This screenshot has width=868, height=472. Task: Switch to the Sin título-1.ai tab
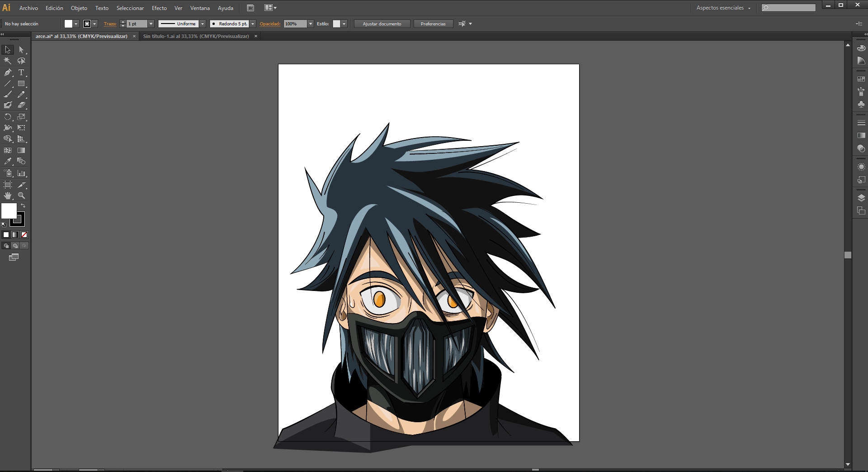pos(196,36)
